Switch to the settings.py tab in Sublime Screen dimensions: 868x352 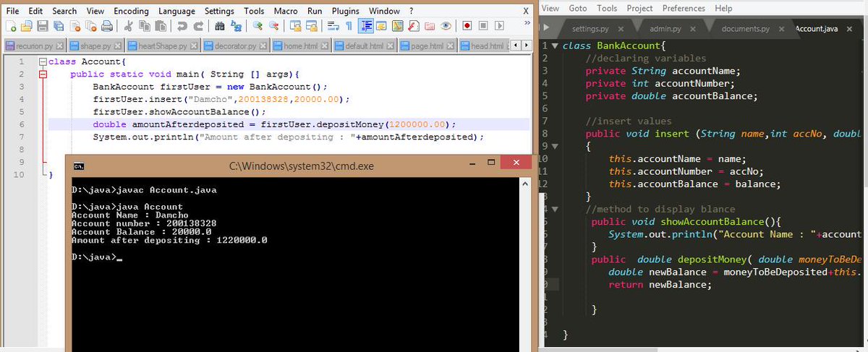pyautogui.click(x=592, y=29)
